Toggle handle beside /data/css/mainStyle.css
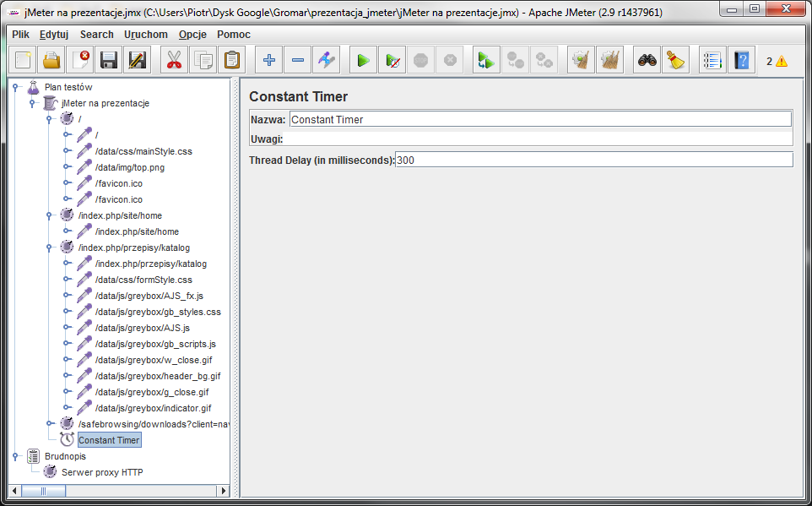 67,151
